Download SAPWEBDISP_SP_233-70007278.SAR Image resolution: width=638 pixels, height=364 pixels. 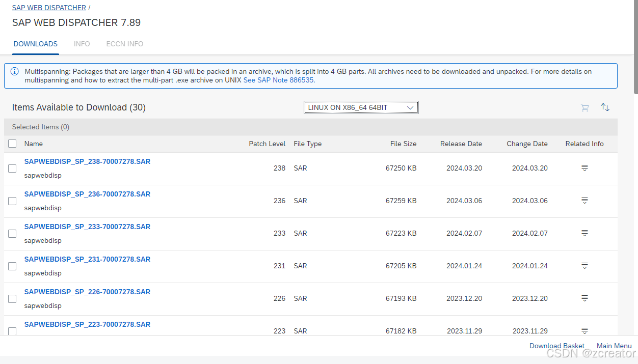coord(87,227)
